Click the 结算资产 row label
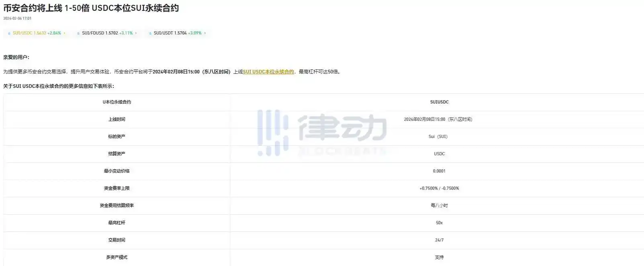The image size is (644, 266). [x=117, y=154]
